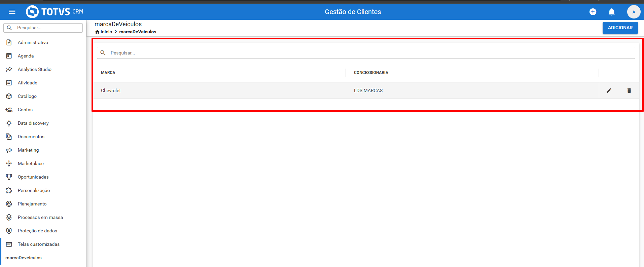Viewport: 644px width, 267px height.
Task: Click the home icon in breadcrumb
Action: pos(97,32)
